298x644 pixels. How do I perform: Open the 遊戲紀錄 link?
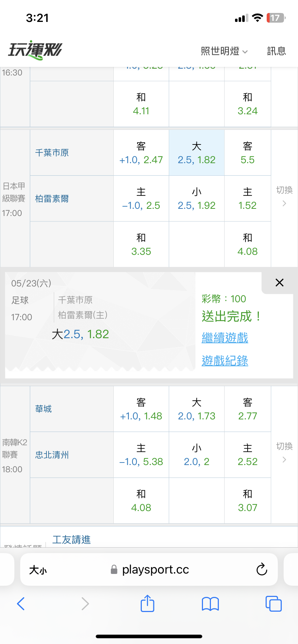(225, 361)
